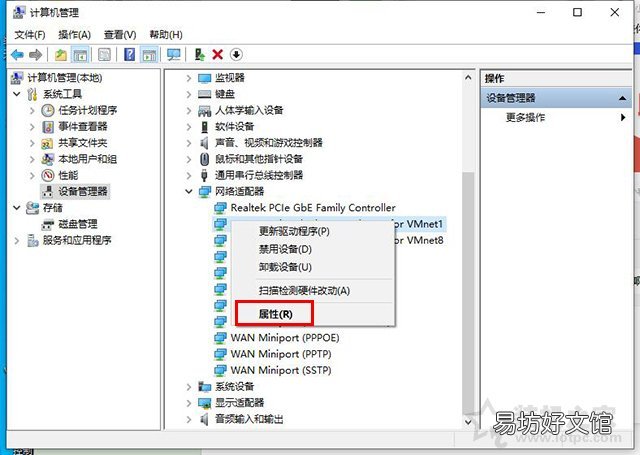The image size is (640, 455).
Task: Select 设备管理器 in the left tree
Action: point(83,191)
